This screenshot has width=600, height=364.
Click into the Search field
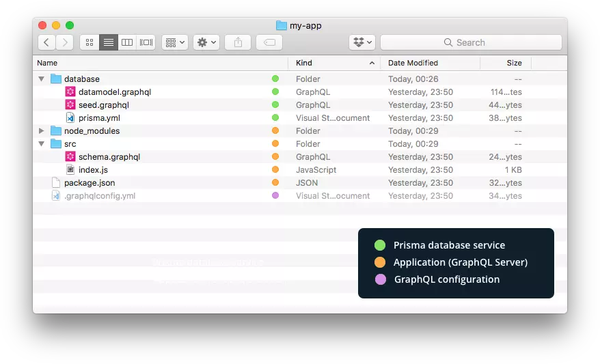pos(471,42)
